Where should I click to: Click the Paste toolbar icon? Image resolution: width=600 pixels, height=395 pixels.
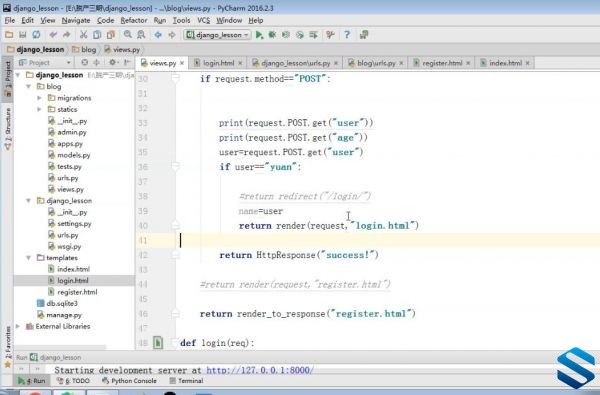click(111, 35)
